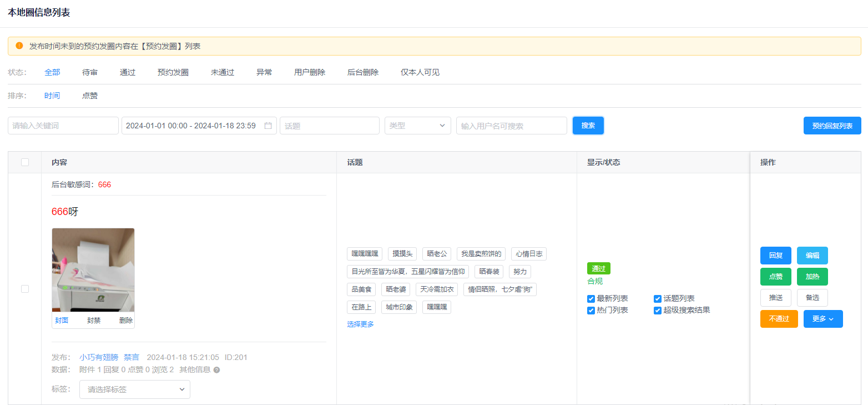Screen dimensions: 868x405
Task: Filter by 通过 status
Action: point(128,72)
